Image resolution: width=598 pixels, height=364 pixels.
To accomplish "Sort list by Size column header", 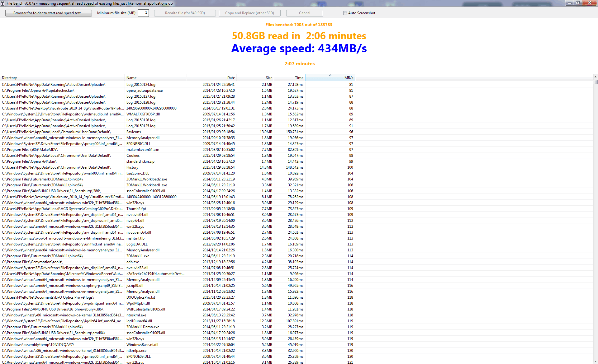I will (x=255, y=78).
